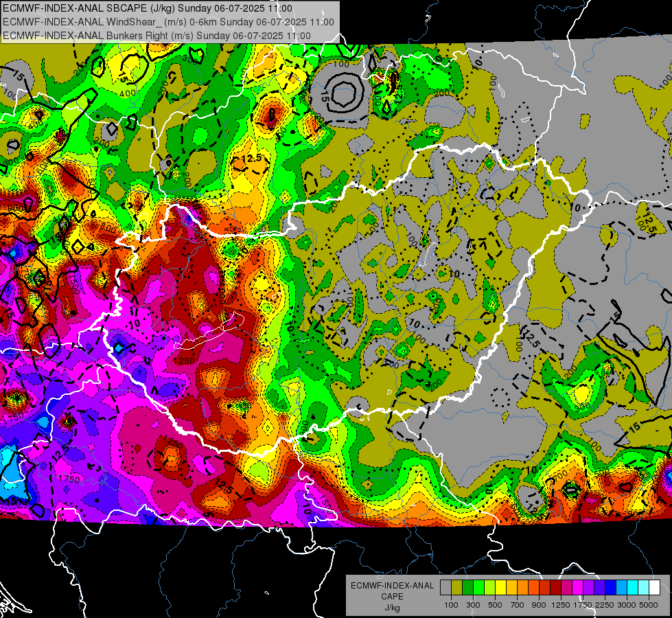Select the dark red legend swatch
This screenshot has height=618, width=672.
point(556,588)
